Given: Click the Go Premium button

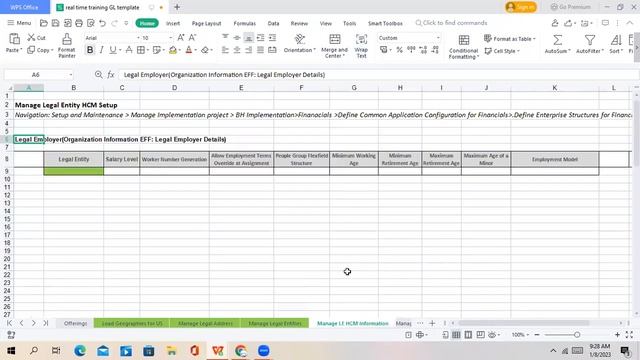Looking at the screenshot, I should click(x=570, y=7).
